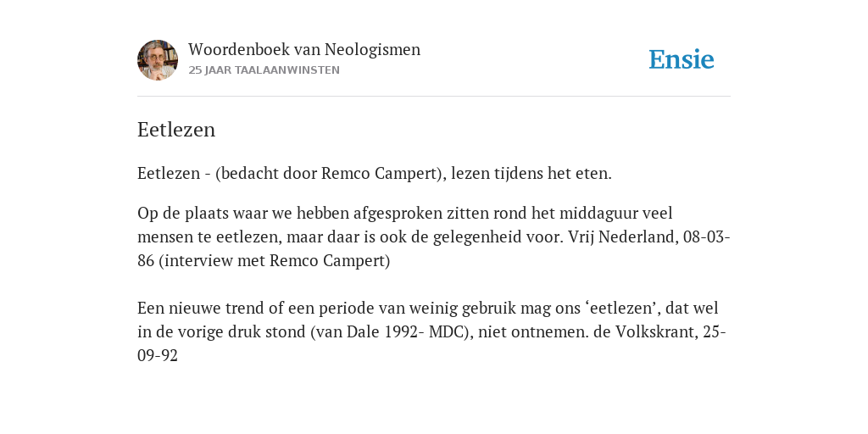Click the 25 JAAR TAALAANWINSTEN subtitle
The height and width of the screenshot is (434, 868).
pyautogui.click(x=264, y=70)
